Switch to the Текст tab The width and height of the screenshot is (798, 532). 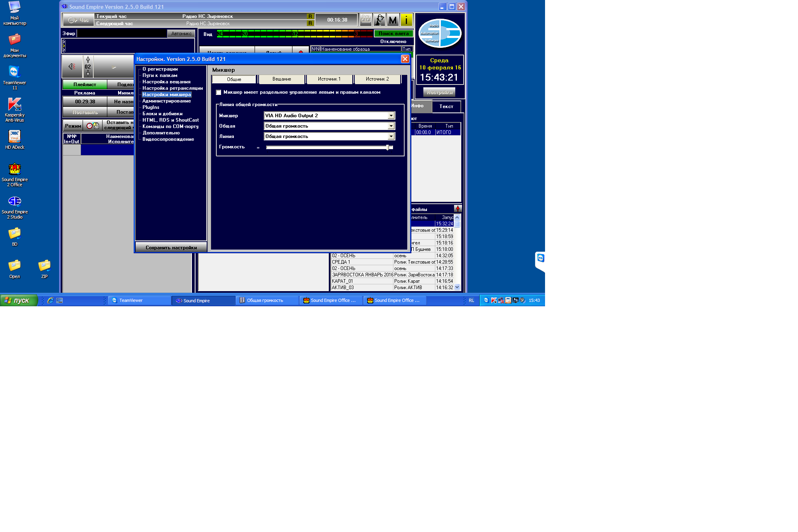446,106
